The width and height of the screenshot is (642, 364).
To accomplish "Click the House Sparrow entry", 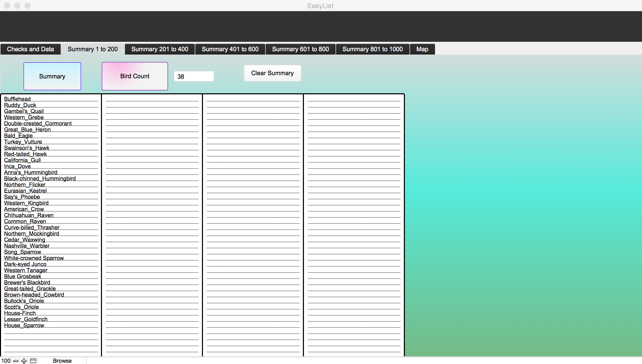I will tap(24, 326).
